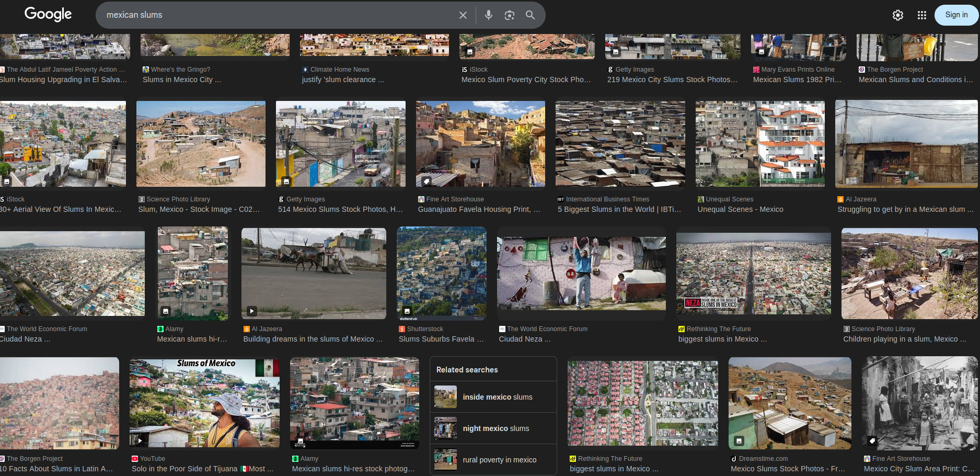980x476 pixels.
Task: Click the 'inside mexico slums' suggestion thumbnail
Action: tap(445, 397)
